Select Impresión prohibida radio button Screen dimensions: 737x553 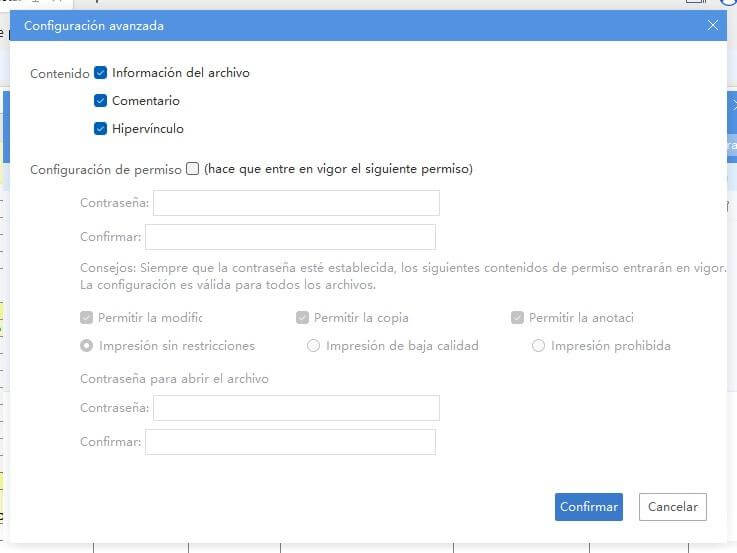[538, 346]
